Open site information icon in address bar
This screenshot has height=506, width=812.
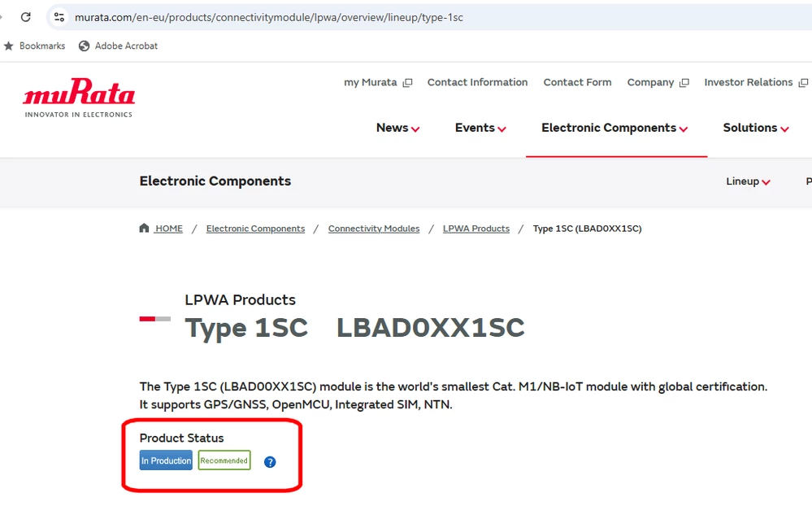pos(59,17)
